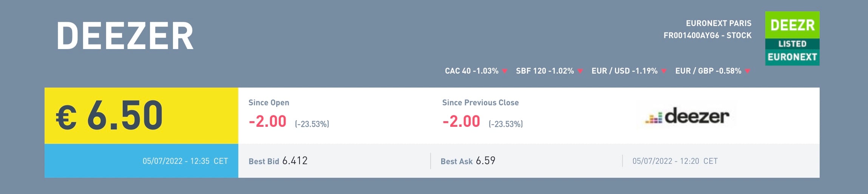Click the EUR / GBP down arrow
Screen dimensions: 868x194
click(747, 71)
